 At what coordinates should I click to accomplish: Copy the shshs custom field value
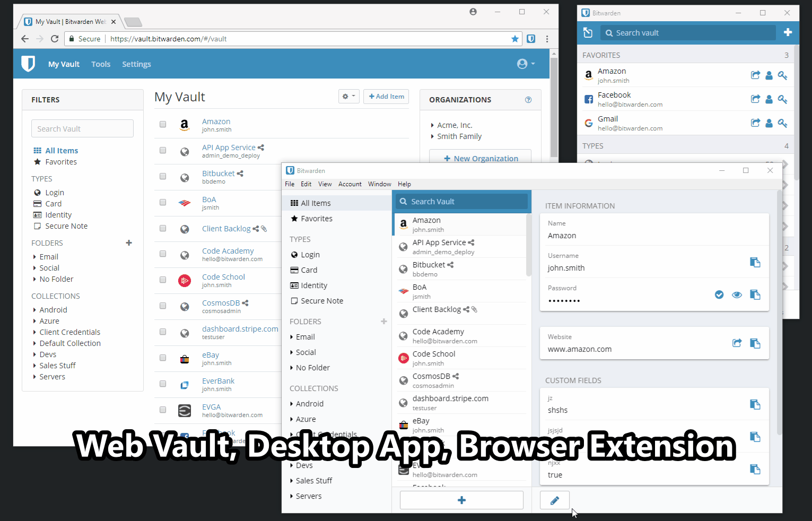pyautogui.click(x=755, y=404)
